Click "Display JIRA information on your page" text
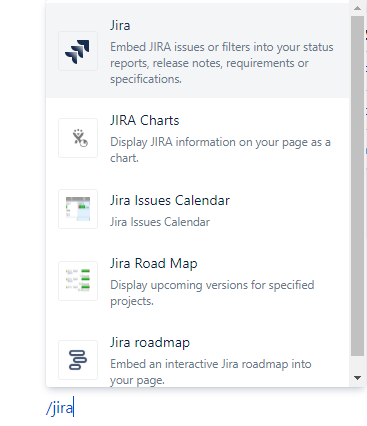Image resolution: width=367 pixels, height=426 pixels. click(220, 150)
